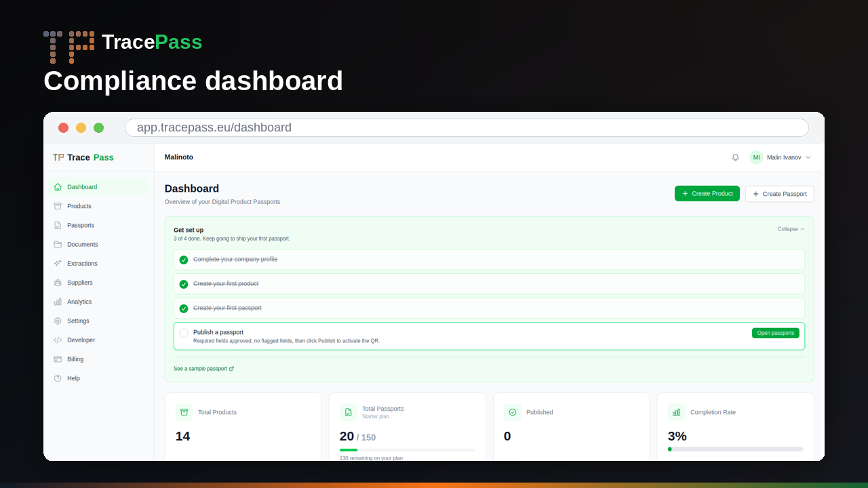Click the passports plan usage progress bar
The width and height of the screenshot is (868, 488).
click(x=407, y=450)
